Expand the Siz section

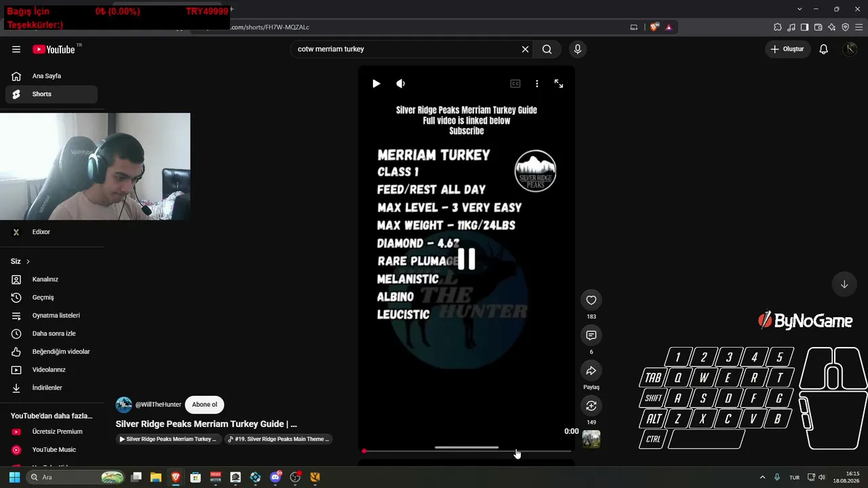point(20,262)
